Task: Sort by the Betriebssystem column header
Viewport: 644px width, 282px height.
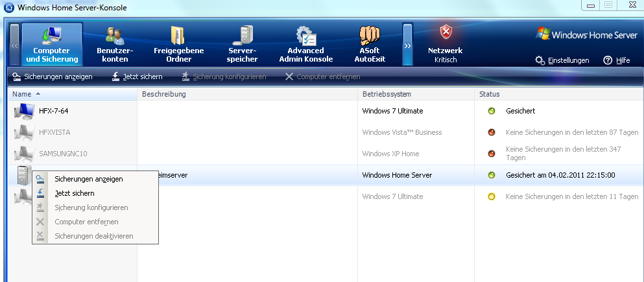Action: click(x=416, y=94)
